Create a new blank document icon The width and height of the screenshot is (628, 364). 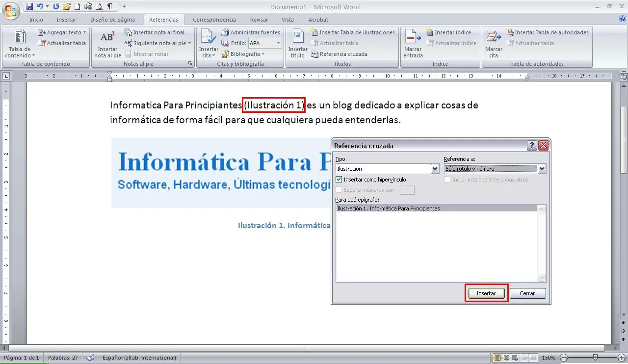tap(77, 6)
